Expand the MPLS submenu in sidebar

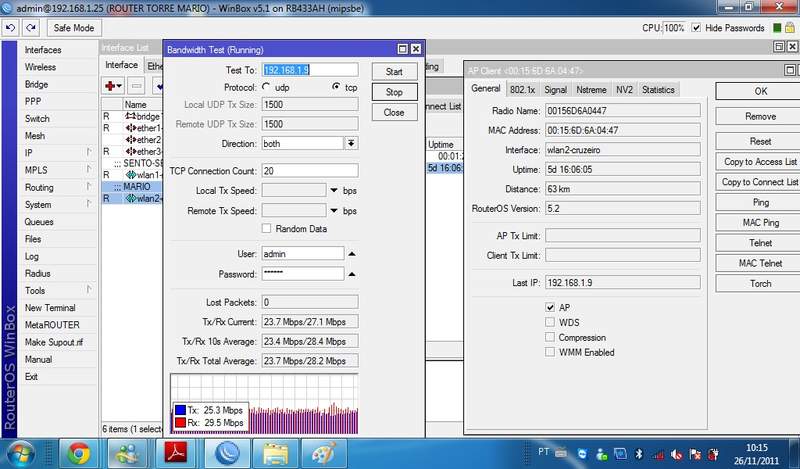89,169
